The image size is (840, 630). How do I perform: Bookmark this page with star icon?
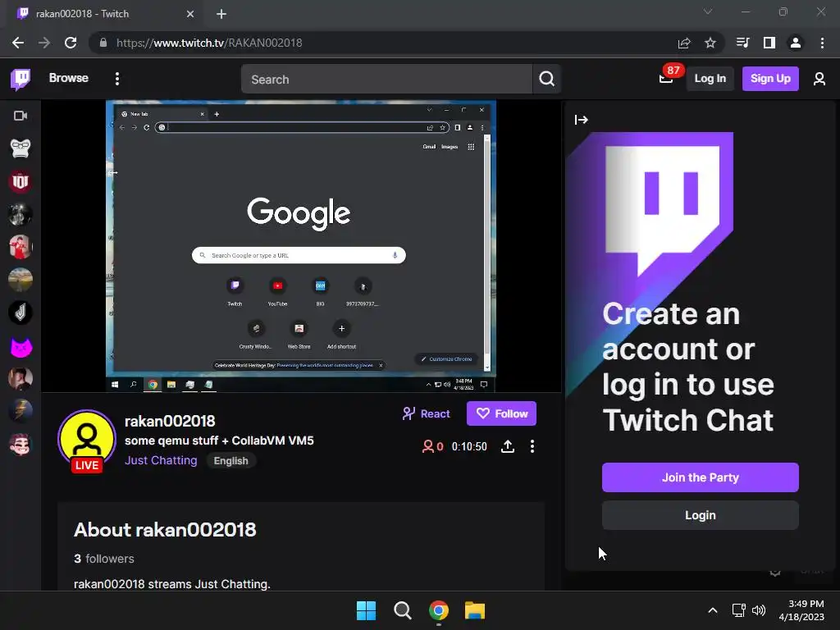710,43
